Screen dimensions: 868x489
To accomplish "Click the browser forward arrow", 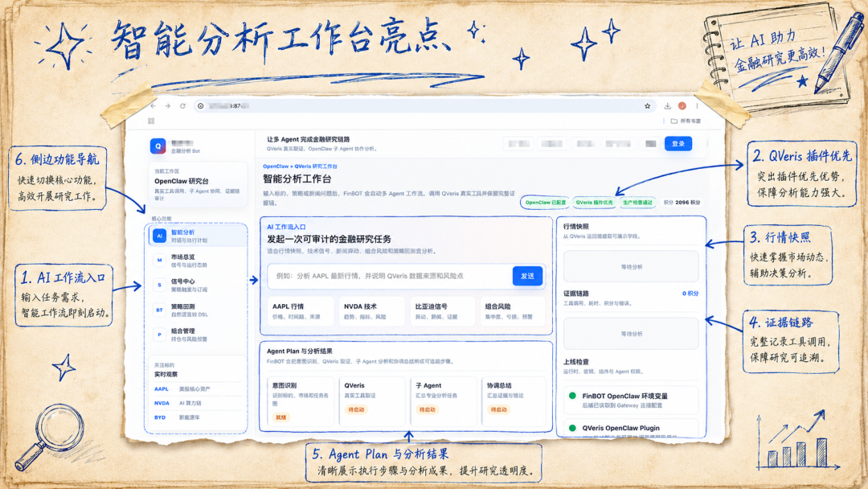I will pos(168,106).
